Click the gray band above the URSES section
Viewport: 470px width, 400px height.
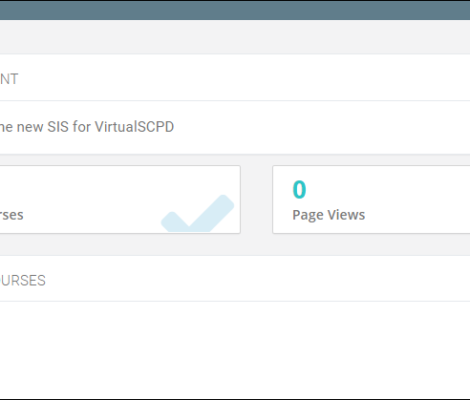235,245
